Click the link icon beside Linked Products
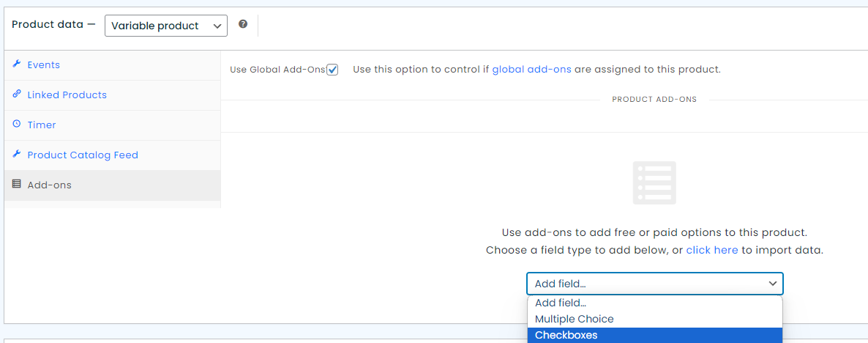 click(17, 95)
